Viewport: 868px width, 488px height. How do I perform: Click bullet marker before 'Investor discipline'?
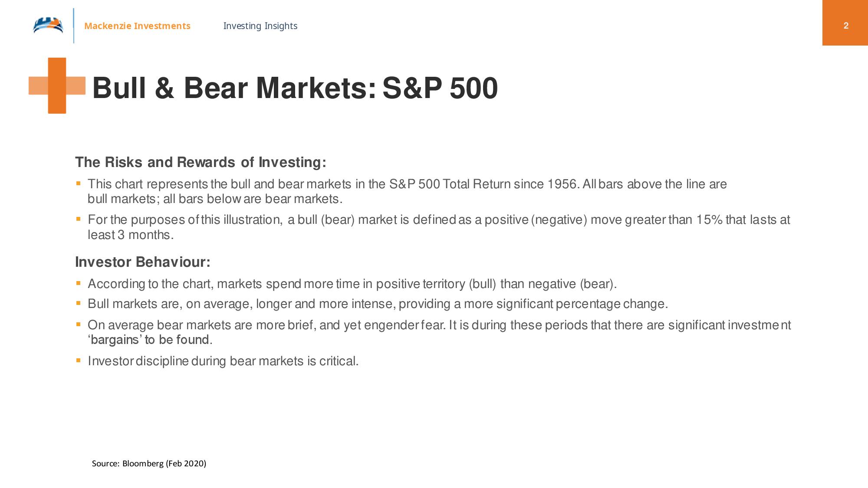79,360
